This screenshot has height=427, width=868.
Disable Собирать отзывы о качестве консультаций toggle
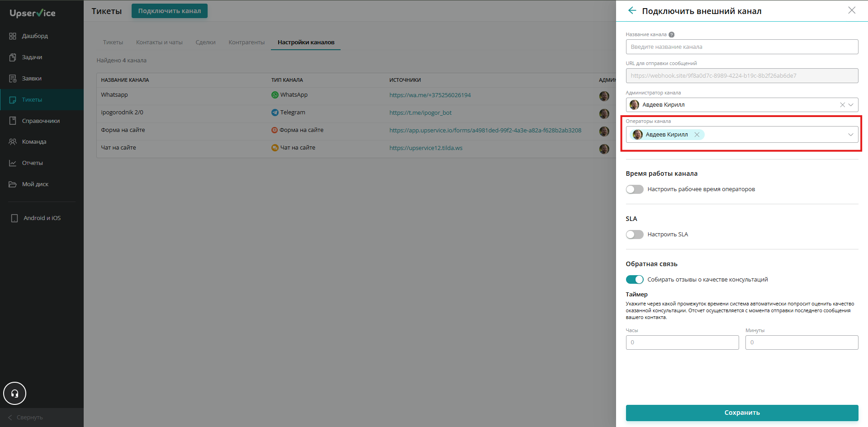click(635, 280)
